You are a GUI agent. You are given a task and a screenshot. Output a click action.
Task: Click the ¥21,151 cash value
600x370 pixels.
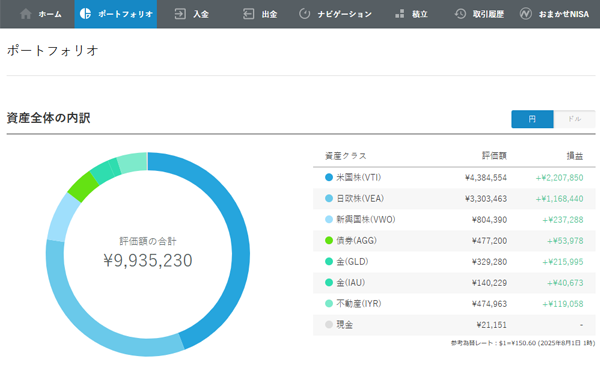491,325
